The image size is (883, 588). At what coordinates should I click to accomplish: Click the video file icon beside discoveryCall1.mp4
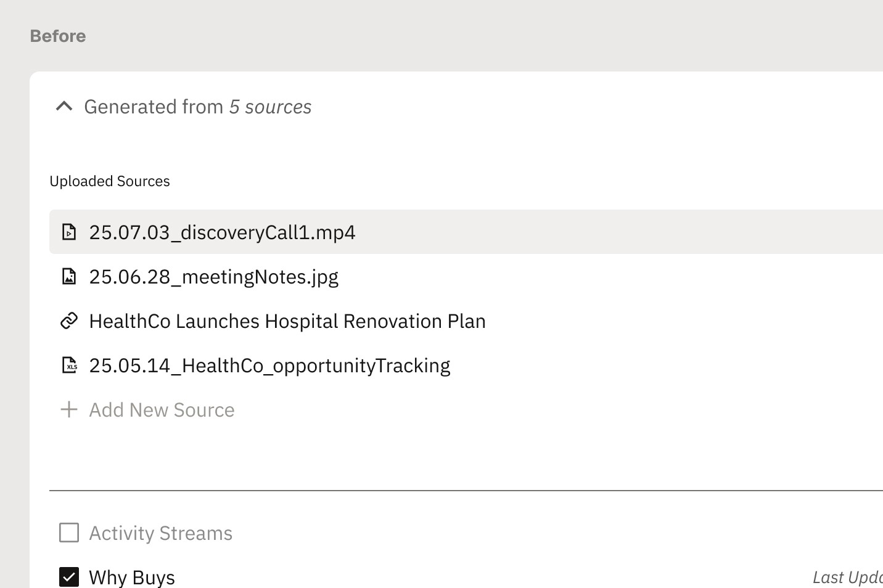coord(69,232)
